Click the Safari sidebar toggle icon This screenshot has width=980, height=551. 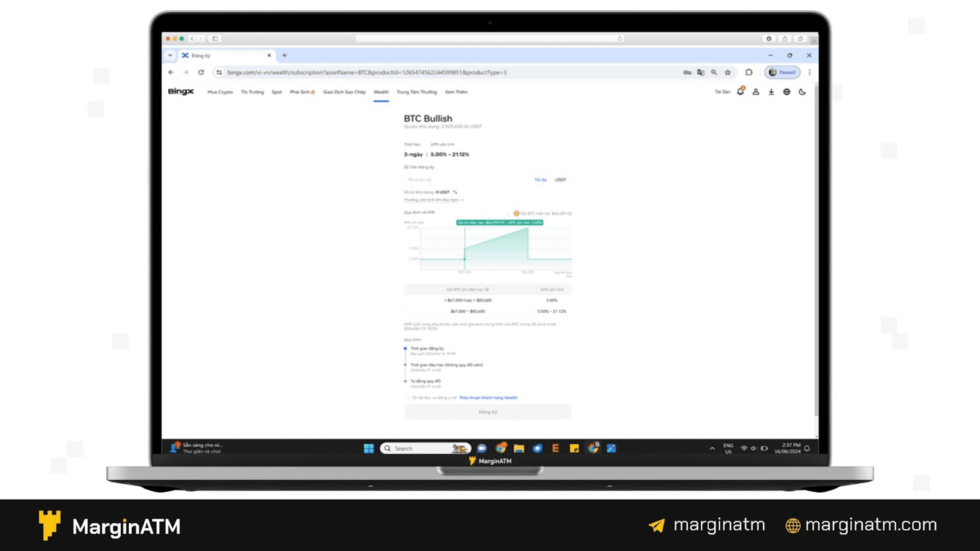pos(215,39)
